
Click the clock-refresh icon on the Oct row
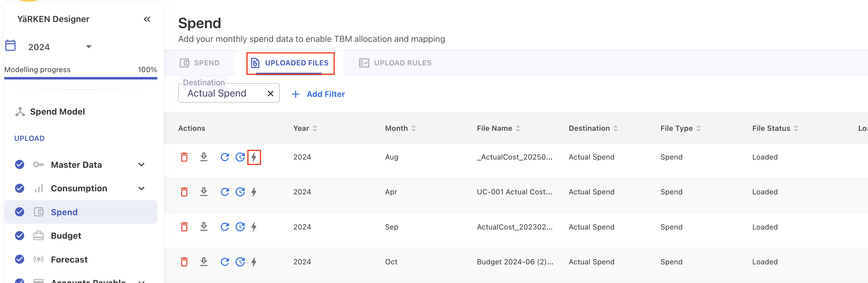[240, 262]
